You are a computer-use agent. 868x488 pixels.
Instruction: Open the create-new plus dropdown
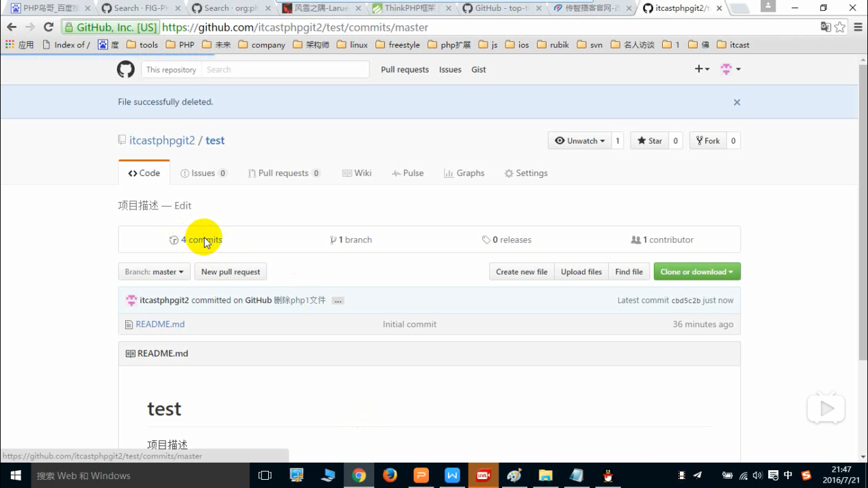coord(702,69)
